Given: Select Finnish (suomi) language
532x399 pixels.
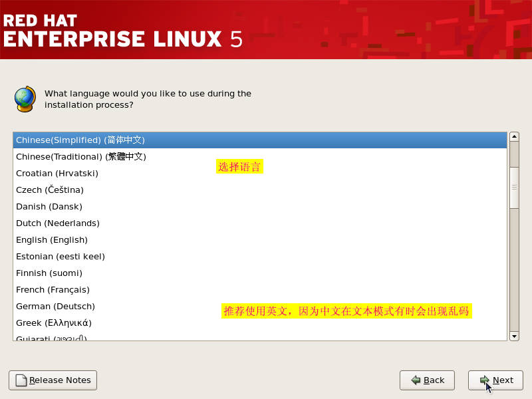Looking at the screenshot, I should pyautogui.click(x=260, y=273).
